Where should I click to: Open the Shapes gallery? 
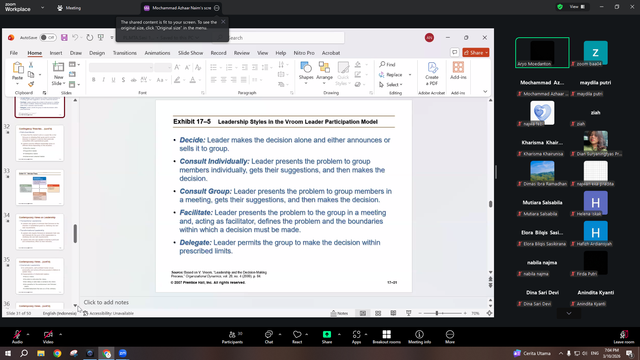(306, 73)
